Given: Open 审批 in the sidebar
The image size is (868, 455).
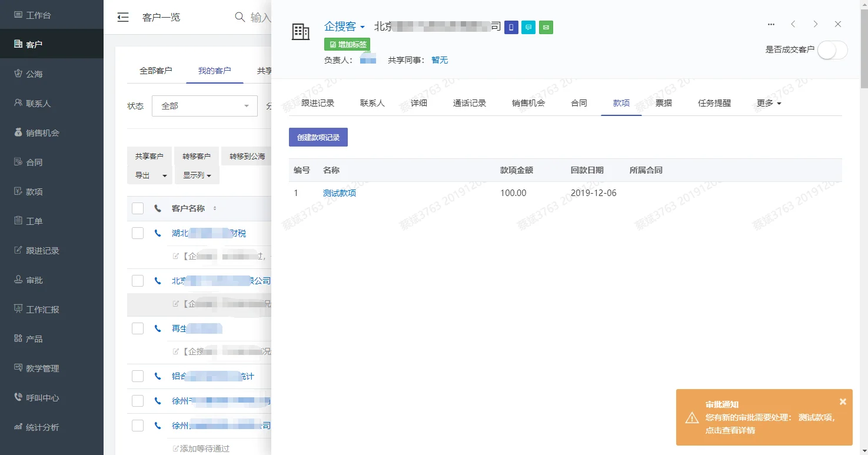Looking at the screenshot, I should 52,280.
